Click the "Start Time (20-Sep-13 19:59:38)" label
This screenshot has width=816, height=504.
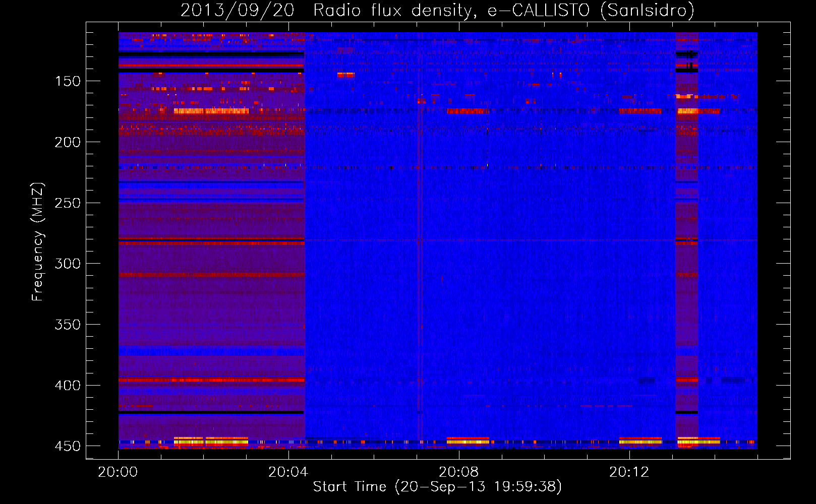(x=437, y=487)
